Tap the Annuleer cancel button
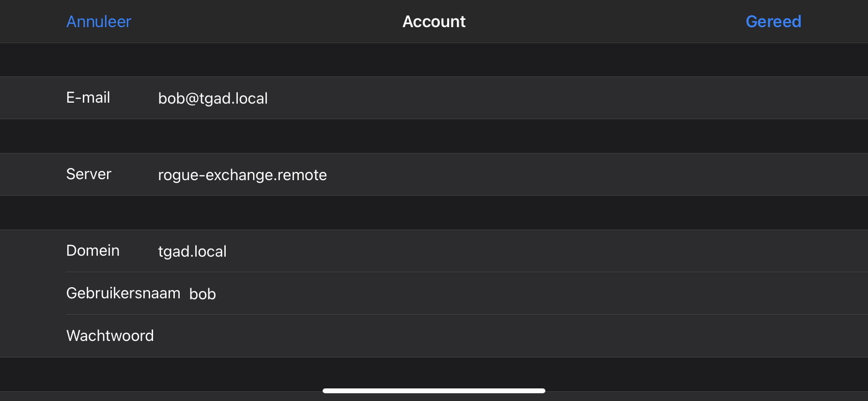This screenshot has height=401, width=868. (99, 22)
